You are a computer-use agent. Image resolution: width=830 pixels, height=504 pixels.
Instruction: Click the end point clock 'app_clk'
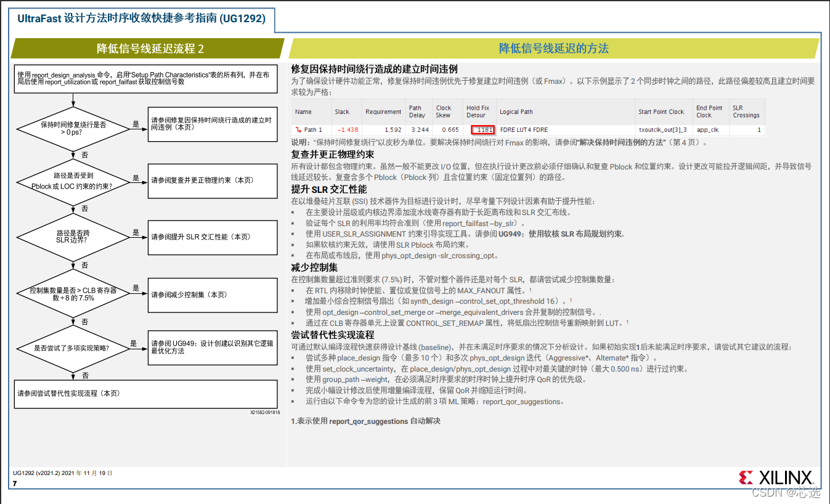tap(708, 130)
